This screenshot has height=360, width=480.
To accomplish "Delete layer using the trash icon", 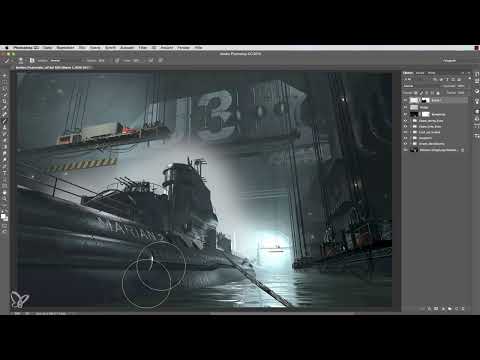I will click(463, 309).
